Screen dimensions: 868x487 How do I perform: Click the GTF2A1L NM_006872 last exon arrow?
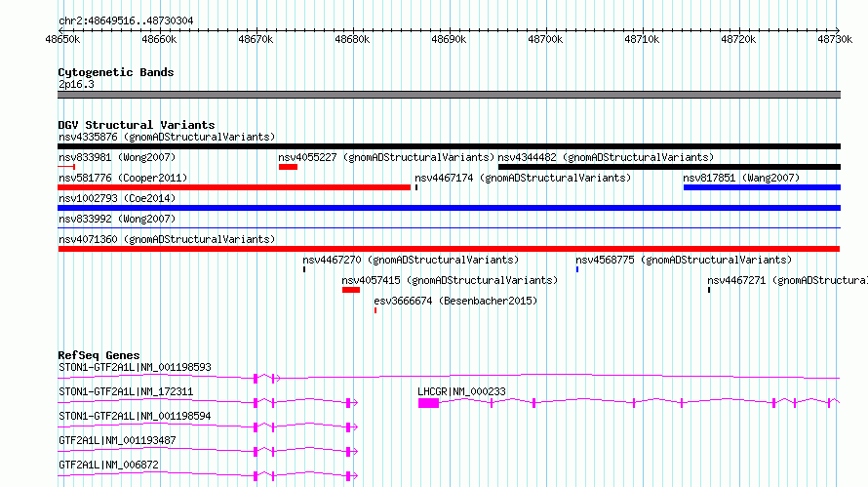(x=351, y=476)
